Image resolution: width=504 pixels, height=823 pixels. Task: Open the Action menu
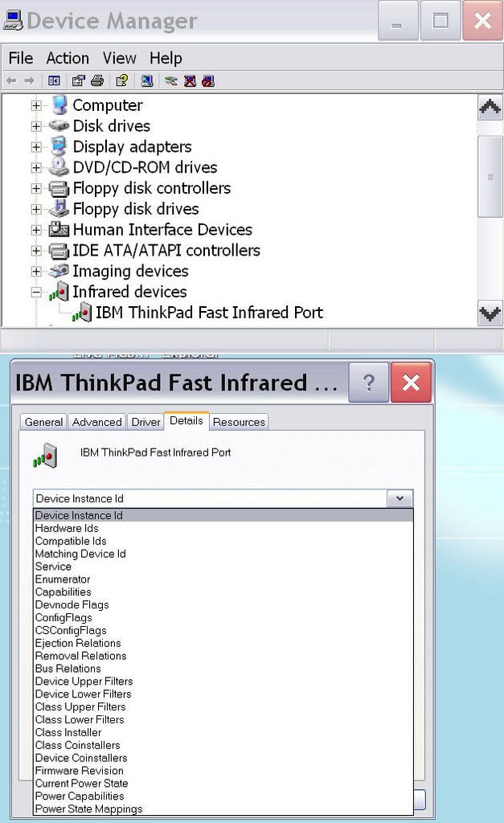point(68,58)
